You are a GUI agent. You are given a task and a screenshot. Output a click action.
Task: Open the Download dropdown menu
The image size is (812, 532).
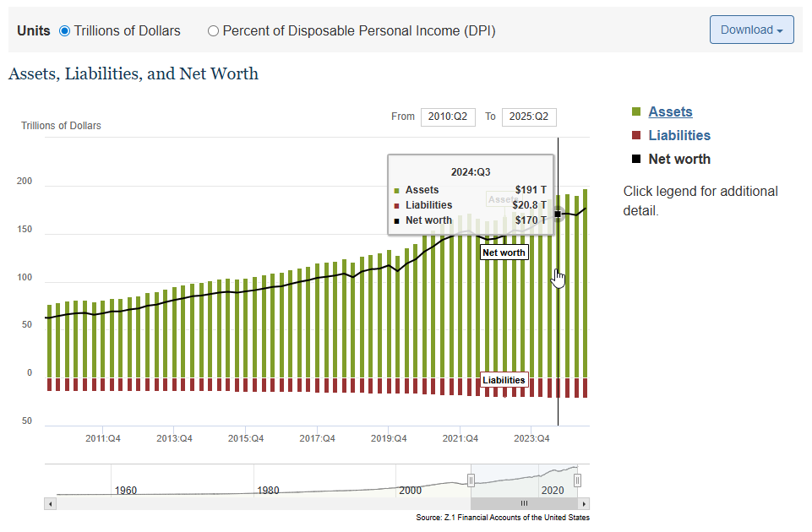[751, 30]
